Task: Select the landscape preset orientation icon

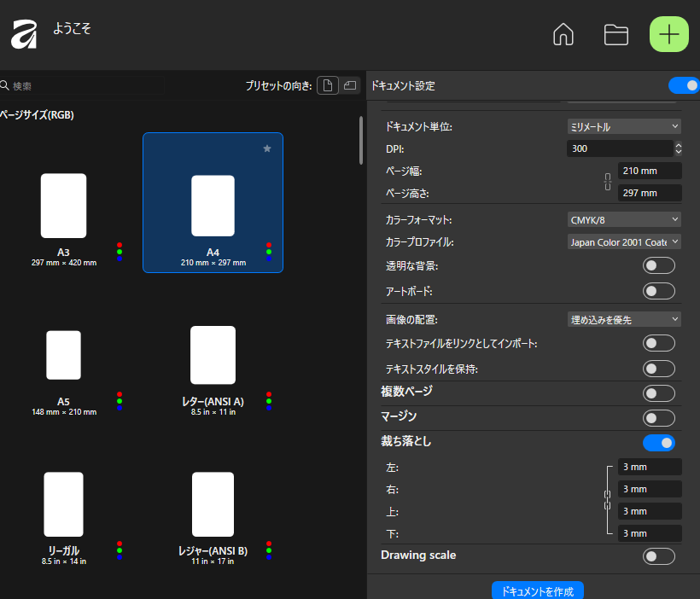Action: point(350,85)
